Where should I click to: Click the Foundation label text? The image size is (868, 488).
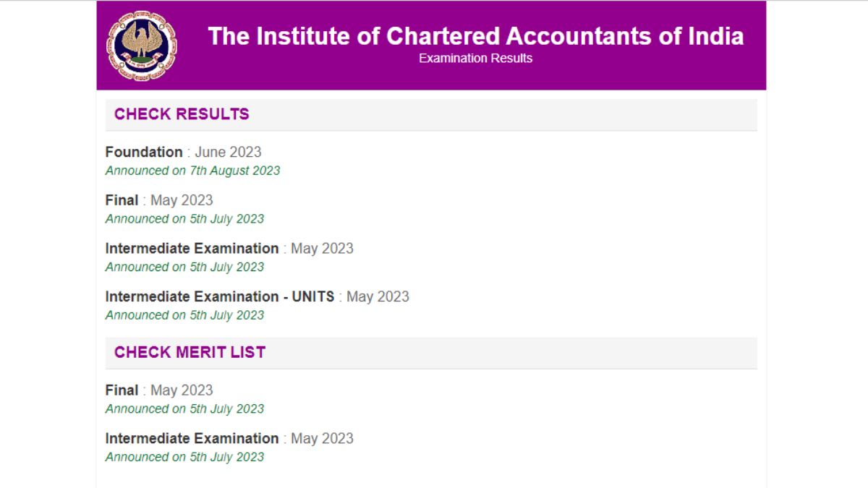click(145, 153)
